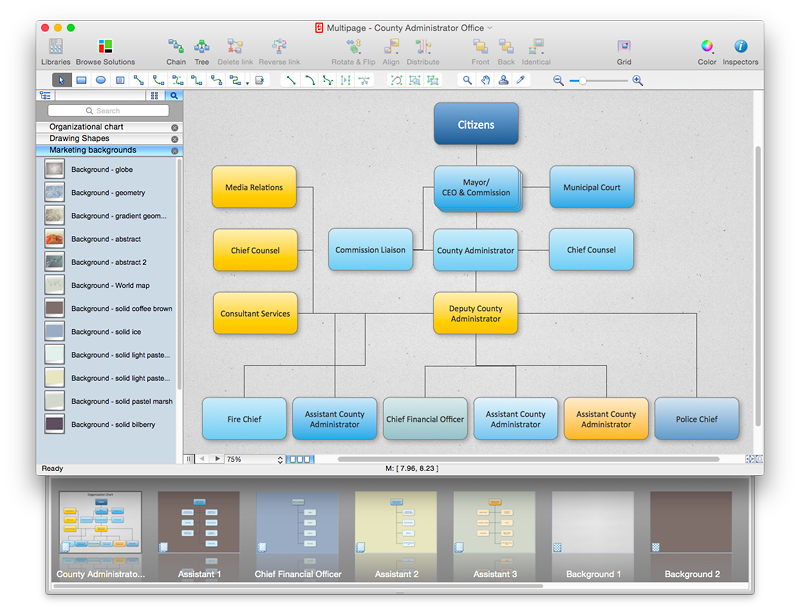Click the Reverse link tool

(x=279, y=52)
